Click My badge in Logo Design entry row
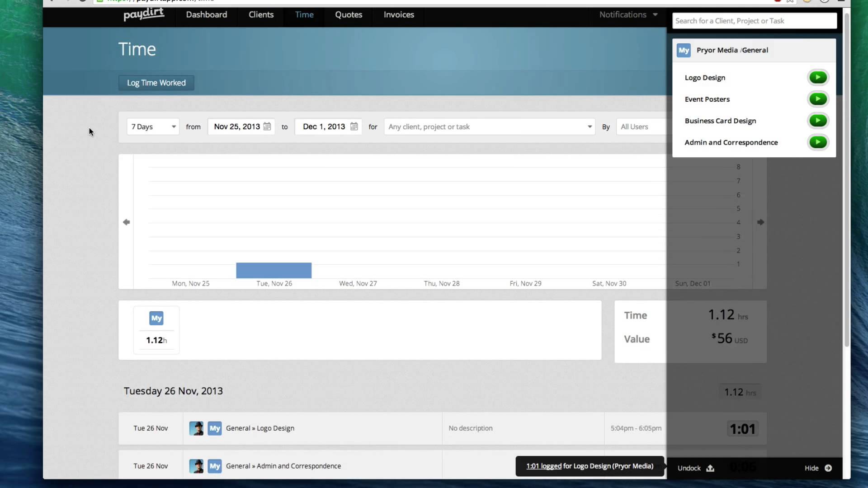Image resolution: width=868 pixels, height=488 pixels. (215, 428)
